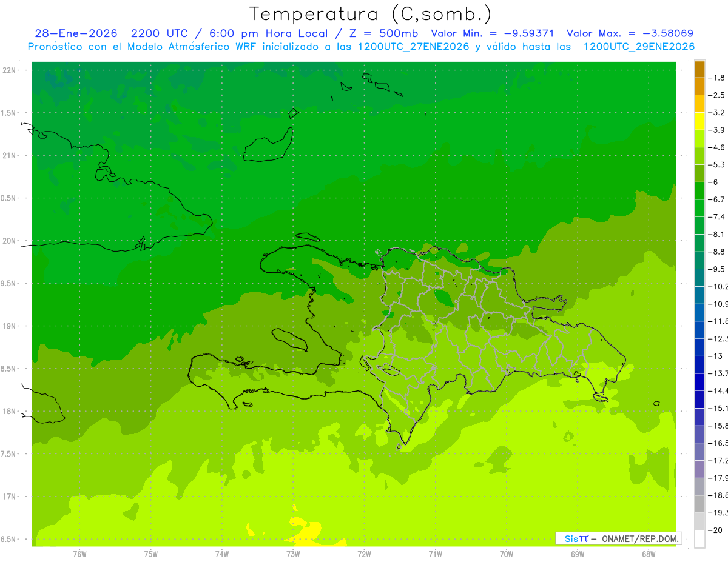
Task: Click the colorbar label "-7.4"
Action: click(x=716, y=216)
